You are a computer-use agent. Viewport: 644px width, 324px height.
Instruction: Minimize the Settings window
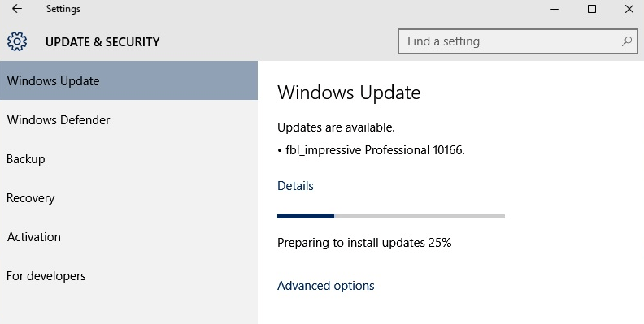[x=555, y=9]
